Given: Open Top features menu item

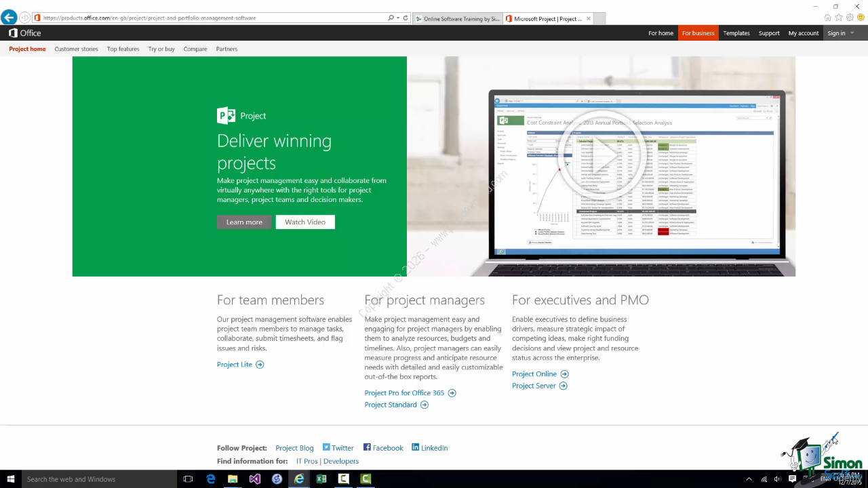Looking at the screenshot, I should (x=123, y=49).
